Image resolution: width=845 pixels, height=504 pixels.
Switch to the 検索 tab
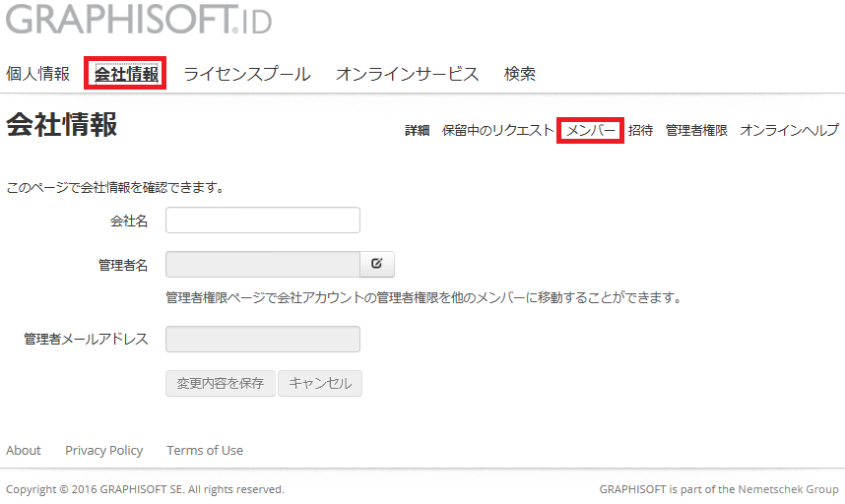pos(519,74)
